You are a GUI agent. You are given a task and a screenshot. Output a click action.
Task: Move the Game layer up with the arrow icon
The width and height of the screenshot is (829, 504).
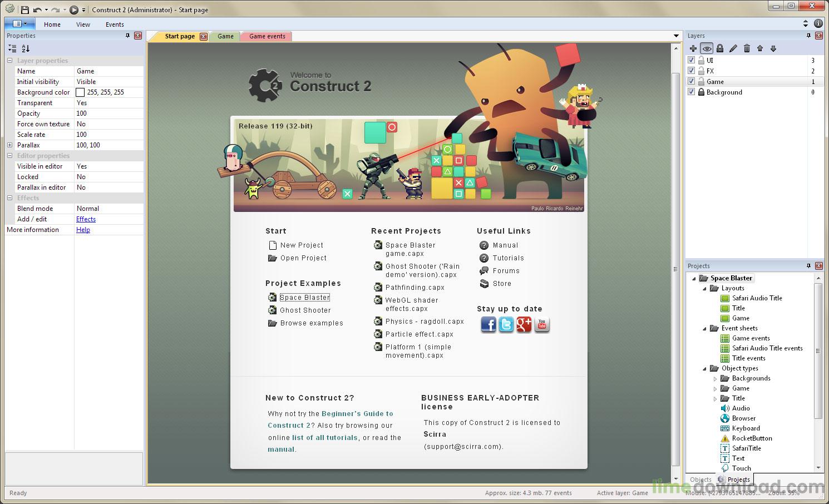(760, 48)
